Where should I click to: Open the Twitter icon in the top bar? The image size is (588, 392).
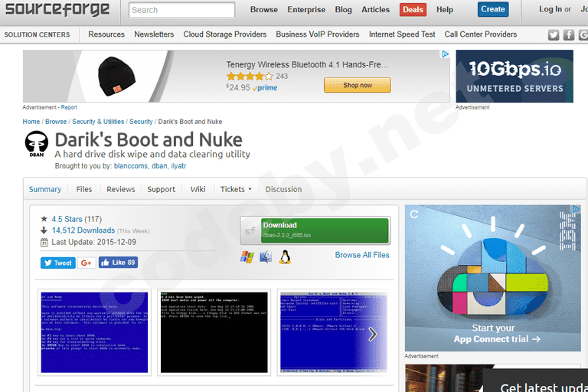[554, 34]
